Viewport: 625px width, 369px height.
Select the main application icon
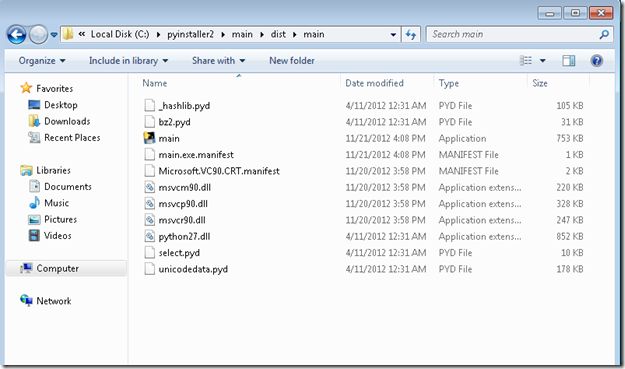pyautogui.click(x=149, y=138)
